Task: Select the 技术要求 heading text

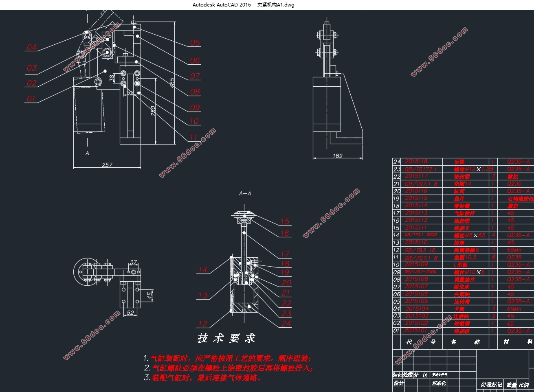Action: point(226,338)
